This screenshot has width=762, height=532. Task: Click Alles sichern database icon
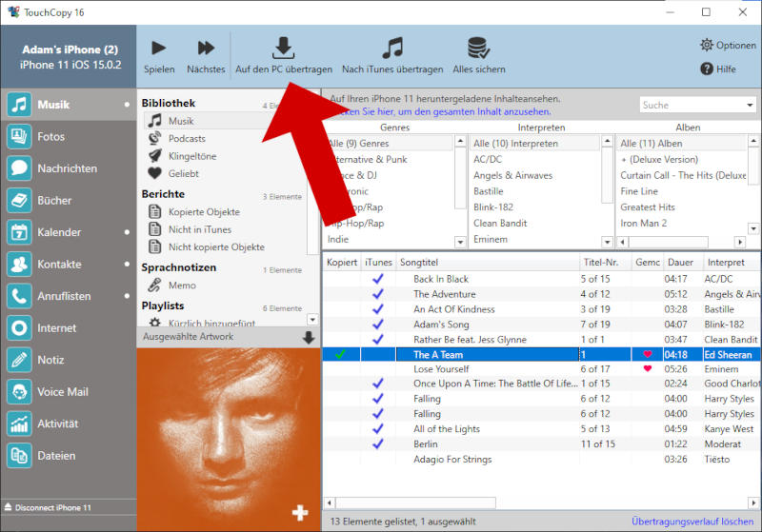pos(479,48)
